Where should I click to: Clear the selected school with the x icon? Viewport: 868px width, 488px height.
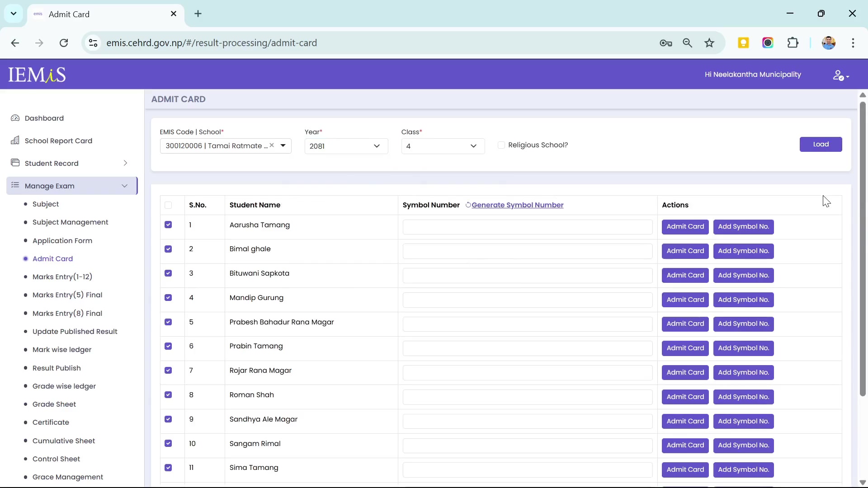coord(272,145)
